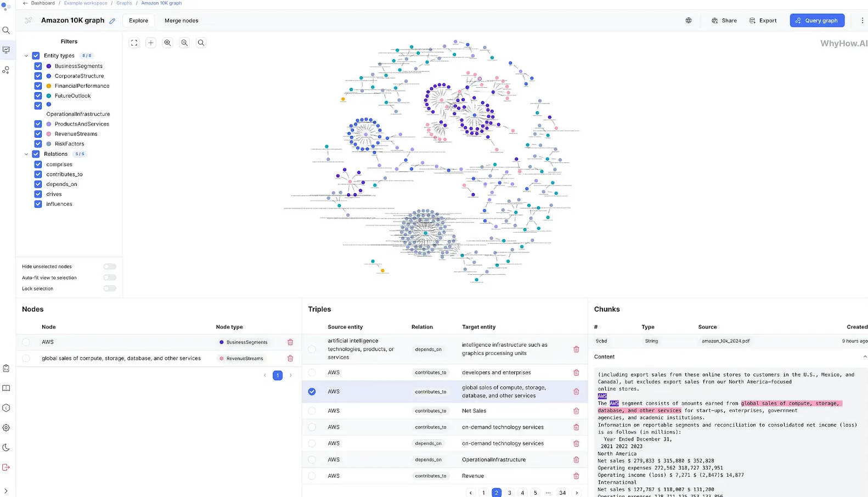The height and width of the screenshot is (497, 868).
Task: Click the back arrow beside Dashboard
Action: 25,3
